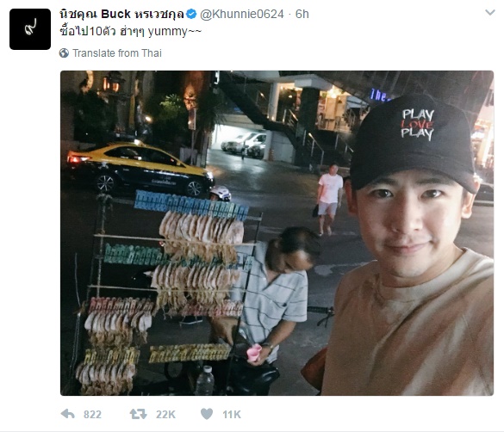Image resolution: width=504 pixels, height=432 pixels.
Task: Open the attached selfie photo
Action: [x=277, y=233]
